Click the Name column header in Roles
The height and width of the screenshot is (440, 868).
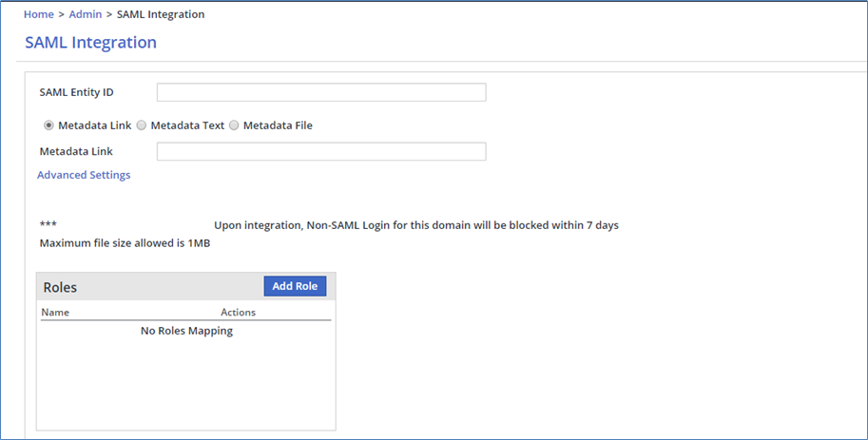(x=55, y=312)
